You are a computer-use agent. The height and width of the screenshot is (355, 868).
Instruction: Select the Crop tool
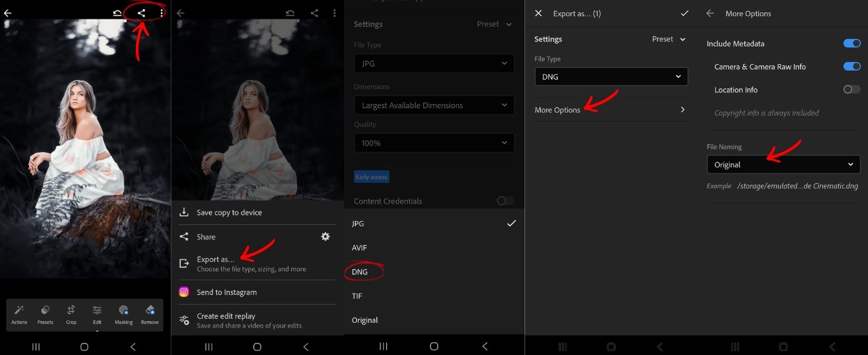(x=71, y=314)
